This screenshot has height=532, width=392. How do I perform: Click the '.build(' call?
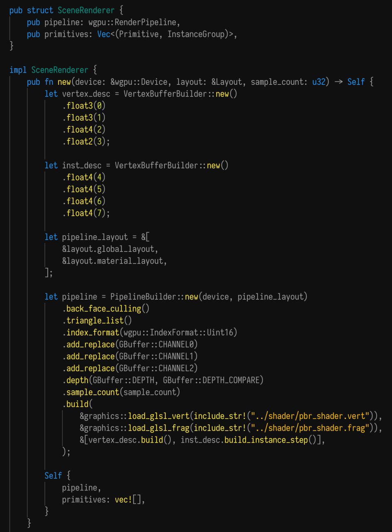pyautogui.click(x=77, y=404)
